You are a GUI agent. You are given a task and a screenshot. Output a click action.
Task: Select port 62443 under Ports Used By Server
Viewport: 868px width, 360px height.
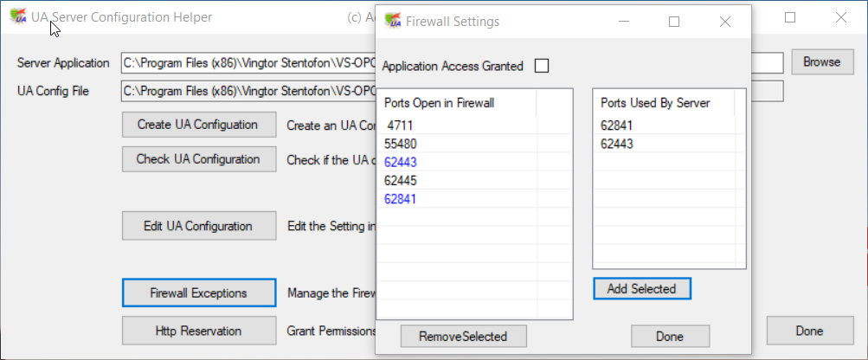(x=617, y=144)
